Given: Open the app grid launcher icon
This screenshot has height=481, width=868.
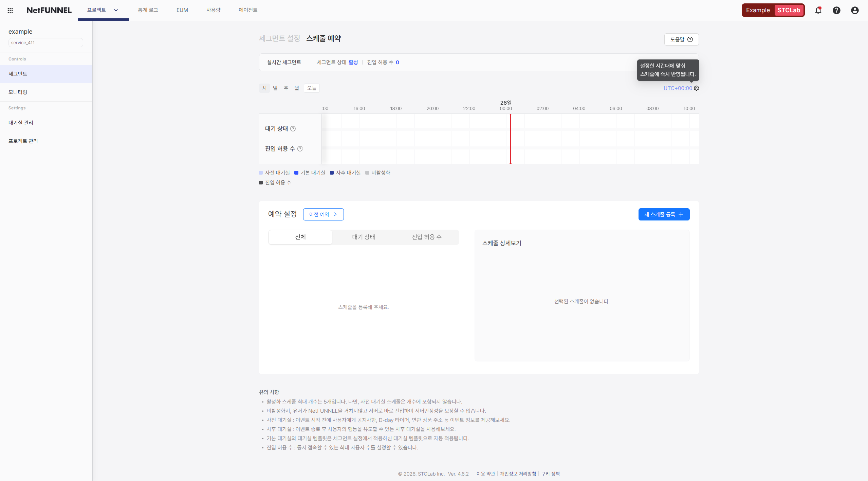Looking at the screenshot, I should click(10, 10).
